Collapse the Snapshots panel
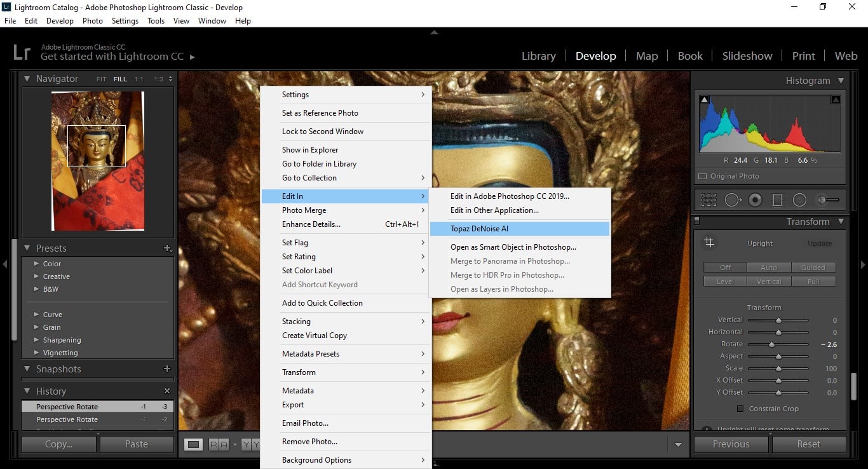Screen dimensions: 868x469 (27, 369)
